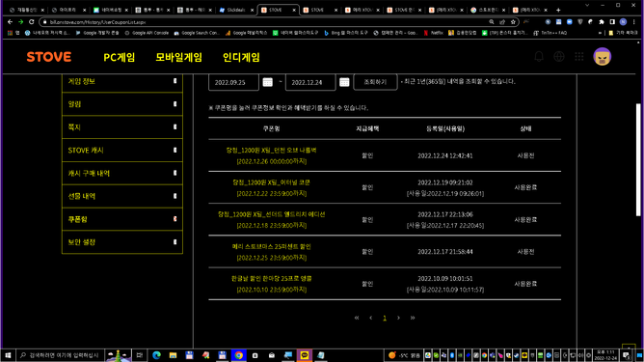The height and width of the screenshot is (362, 644).
Task: Go to last page of coupon list
Action: [413, 318]
